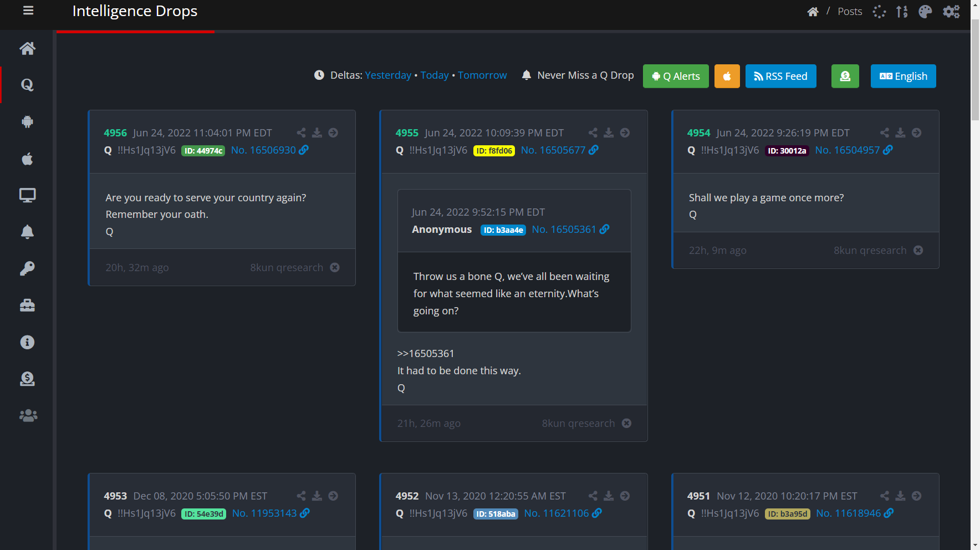
Task: Open the theme palette icon in header
Action: (925, 12)
